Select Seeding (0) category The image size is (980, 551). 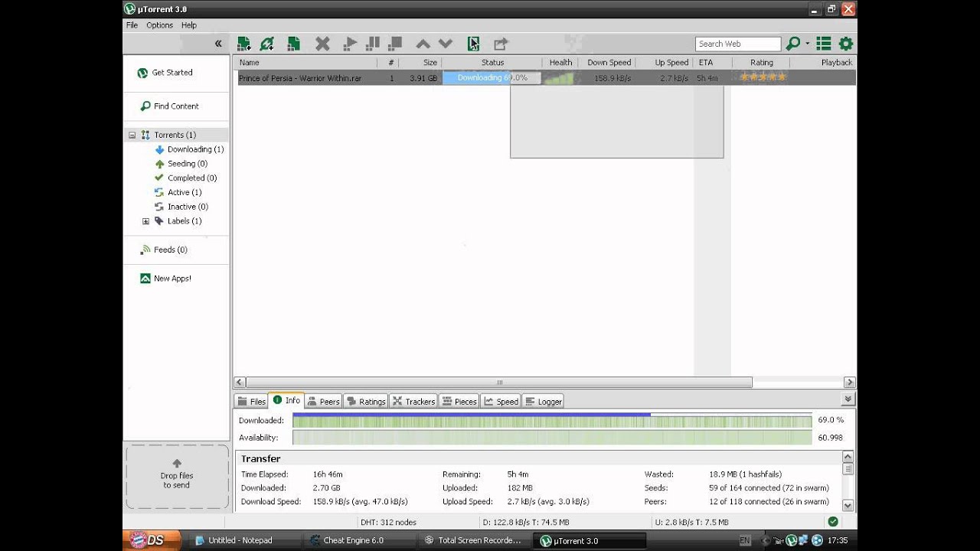(181, 164)
